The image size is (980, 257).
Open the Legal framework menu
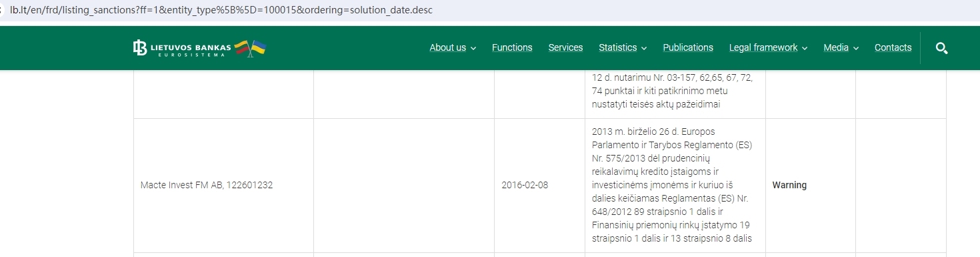pyautogui.click(x=763, y=47)
